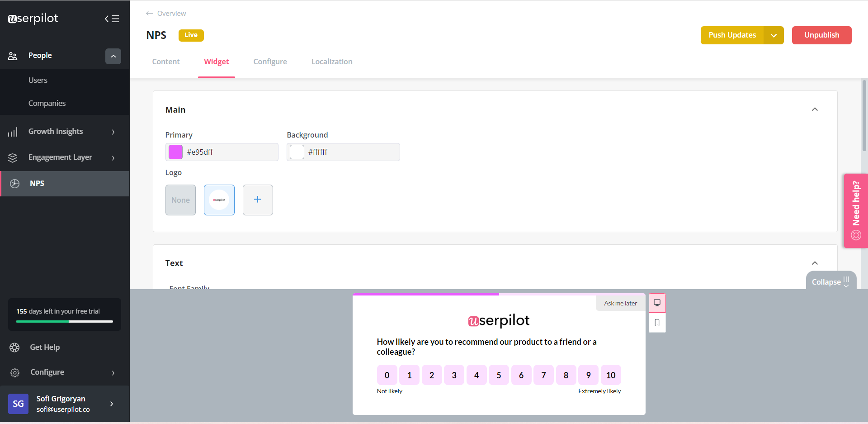Collapse the Main section
Viewport: 868px width, 424px height.
point(815,110)
